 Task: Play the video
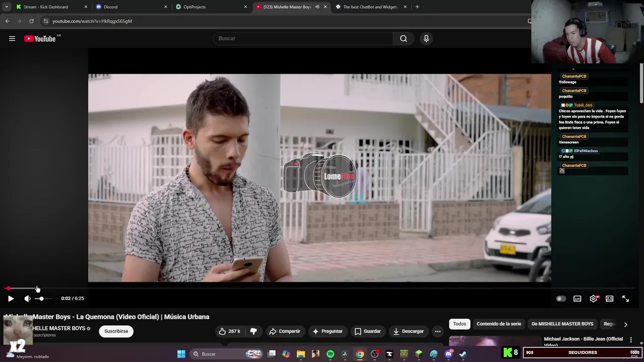[x=11, y=299]
